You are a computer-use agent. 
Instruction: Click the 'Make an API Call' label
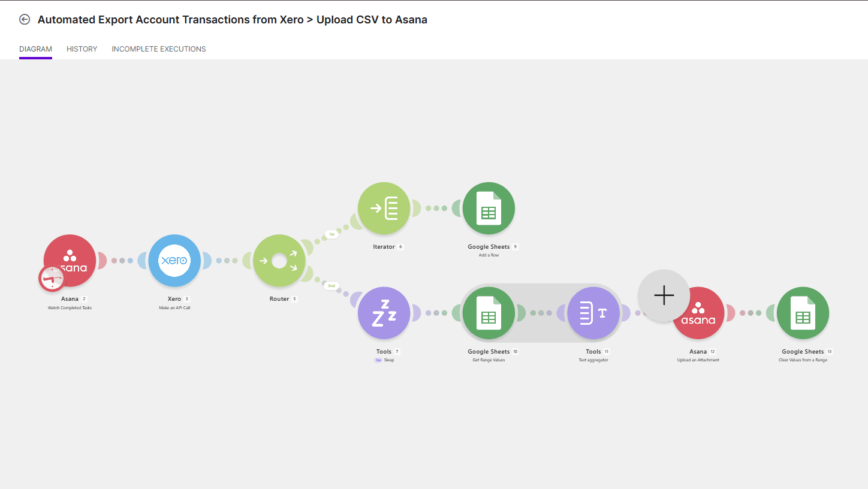coord(174,308)
